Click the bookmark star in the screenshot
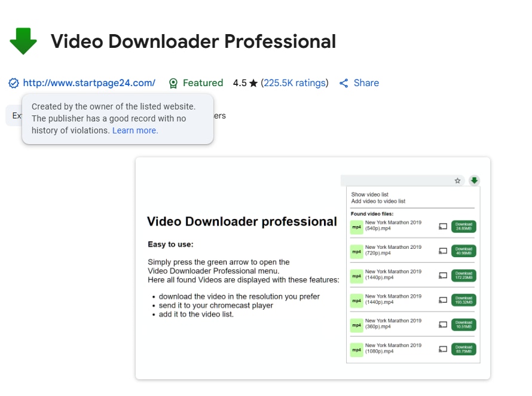Screen dimensions: 532x396 pos(457,181)
